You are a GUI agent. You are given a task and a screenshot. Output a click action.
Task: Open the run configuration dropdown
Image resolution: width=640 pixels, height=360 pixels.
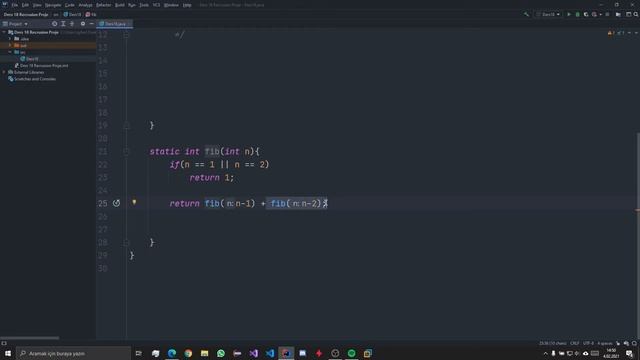pos(548,14)
